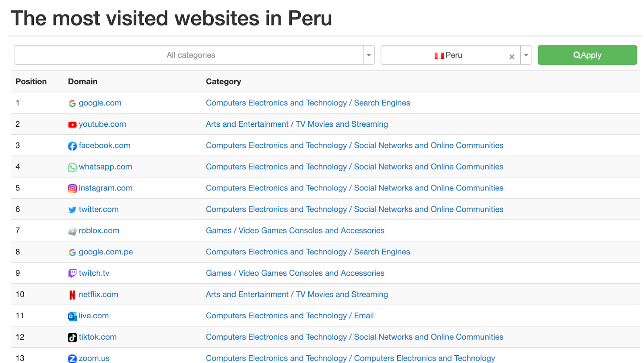Open whatsapp.com's Social Networks category link

click(355, 167)
